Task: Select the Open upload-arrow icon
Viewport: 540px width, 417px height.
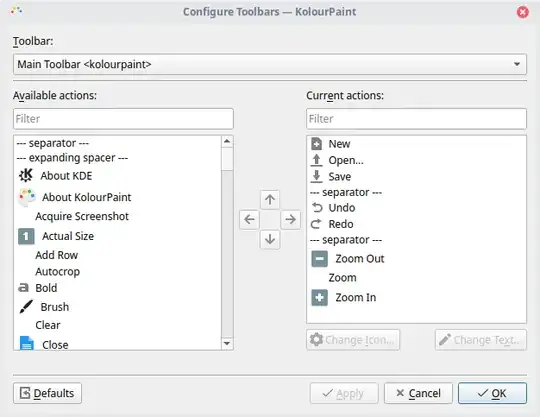Action: pos(316,160)
